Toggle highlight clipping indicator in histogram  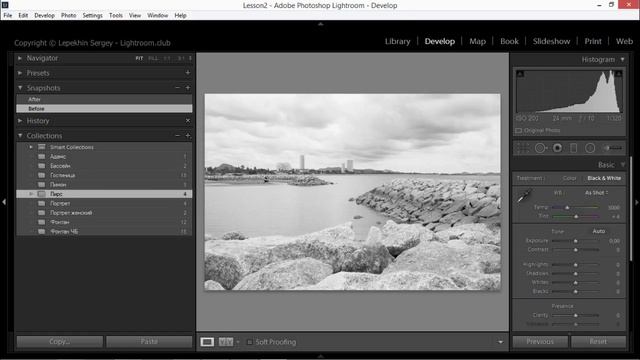point(618,74)
